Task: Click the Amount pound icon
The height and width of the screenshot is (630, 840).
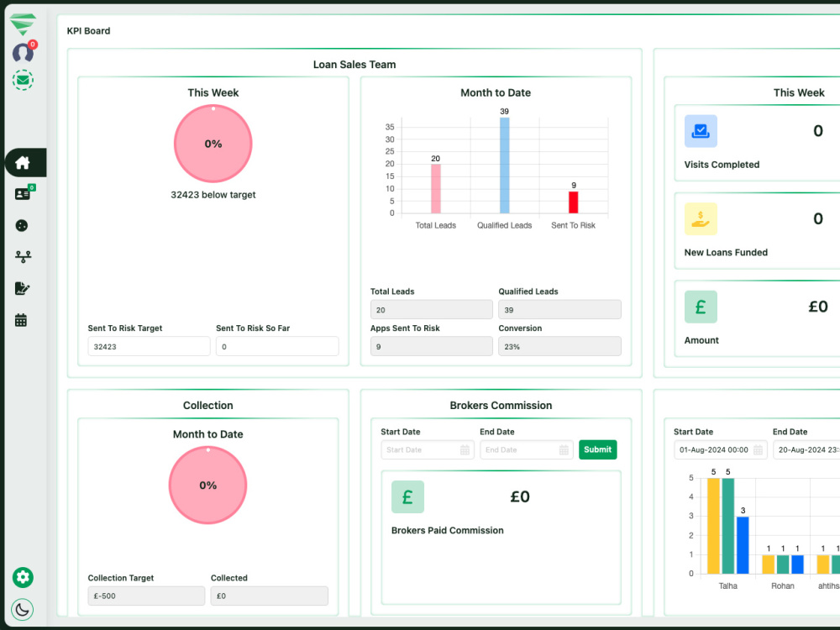Action: click(x=701, y=307)
